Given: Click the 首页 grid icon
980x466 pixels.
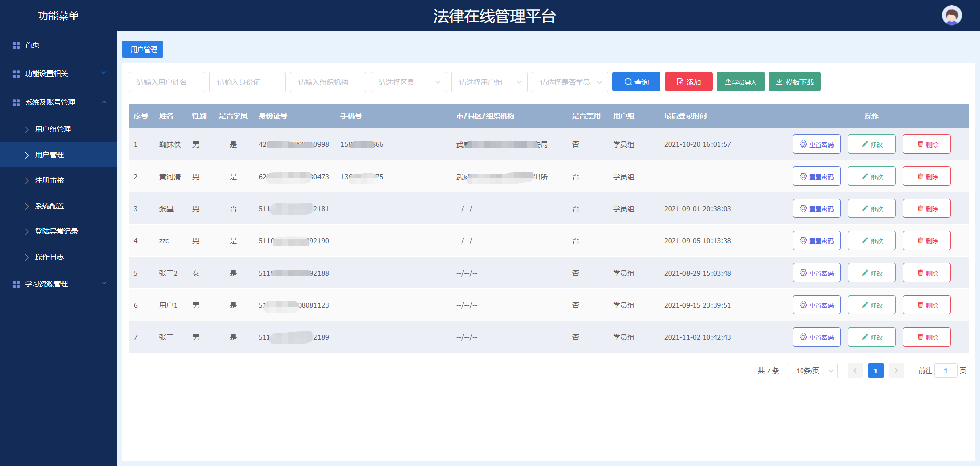Looking at the screenshot, I should pyautogui.click(x=16, y=45).
